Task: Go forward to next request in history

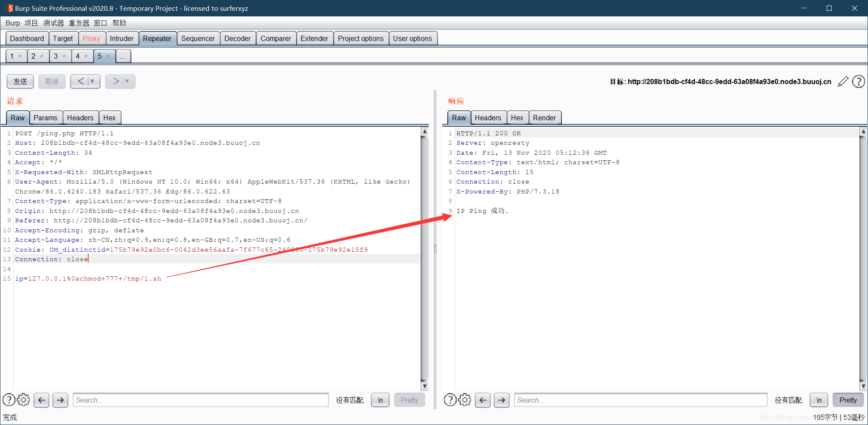Action: (115, 81)
